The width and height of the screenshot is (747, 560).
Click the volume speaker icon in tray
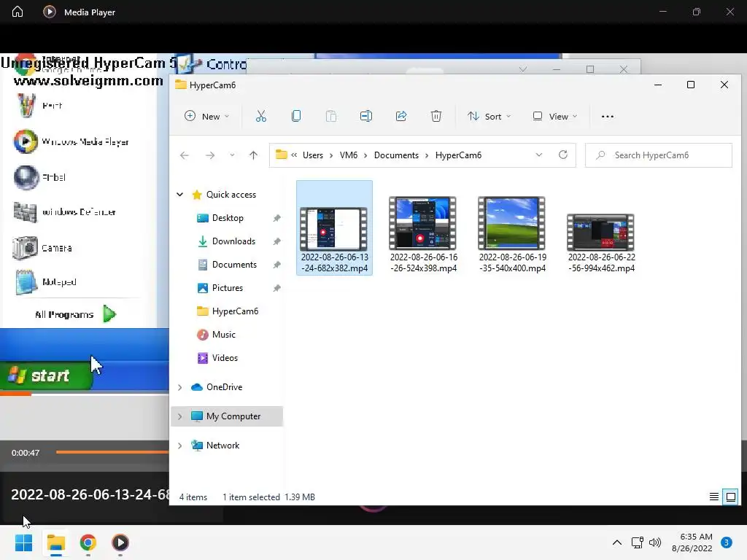[656, 542]
